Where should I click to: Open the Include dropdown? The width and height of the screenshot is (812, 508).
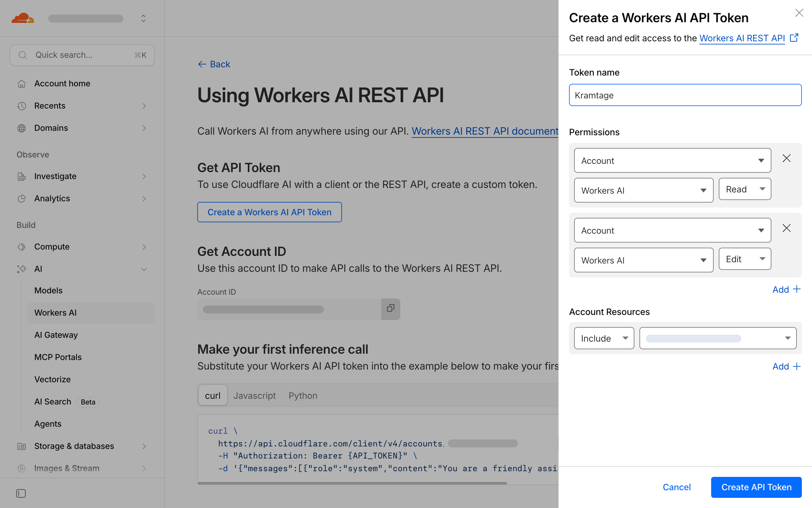pos(604,338)
